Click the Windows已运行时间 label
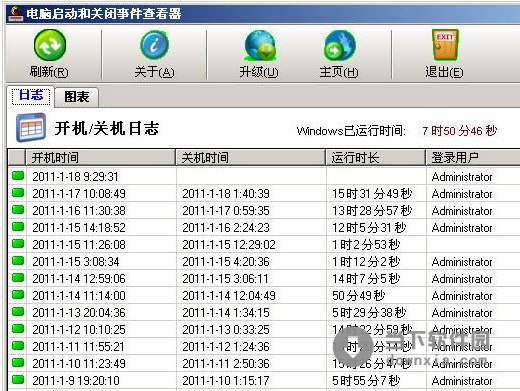520x391 pixels. [x=351, y=131]
